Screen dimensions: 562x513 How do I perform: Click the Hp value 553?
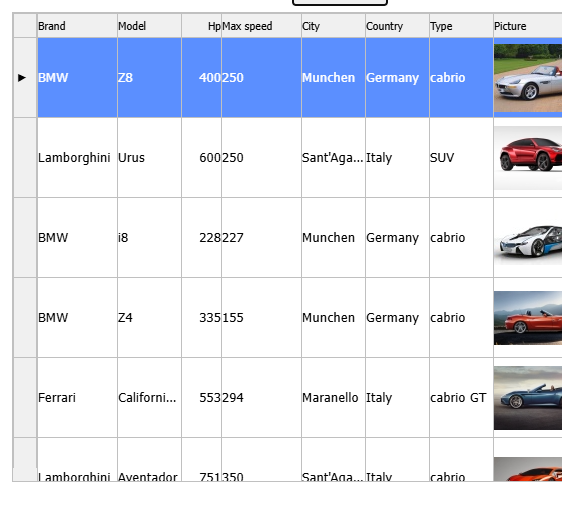[201, 397]
